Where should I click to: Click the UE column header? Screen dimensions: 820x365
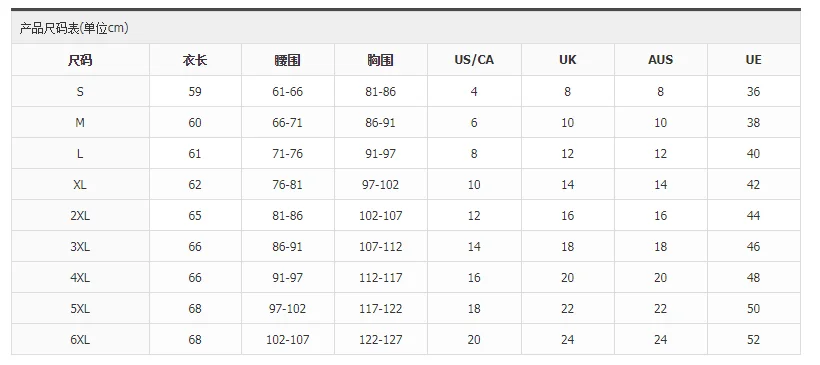(x=754, y=60)
